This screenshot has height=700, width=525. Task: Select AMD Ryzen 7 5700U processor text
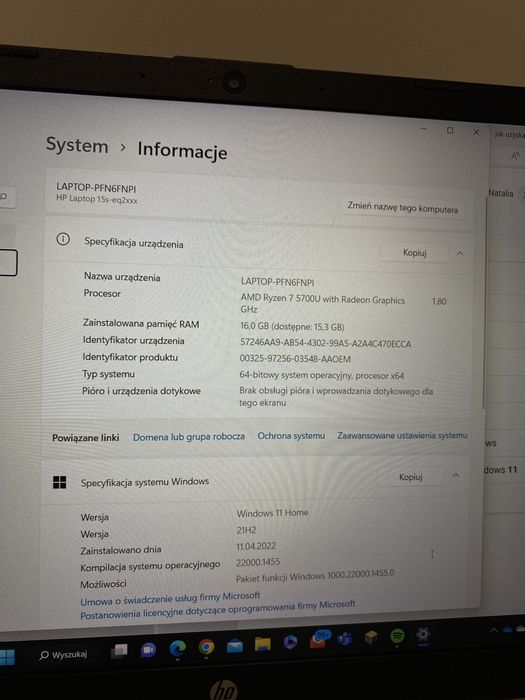click(x=322, y=300)
